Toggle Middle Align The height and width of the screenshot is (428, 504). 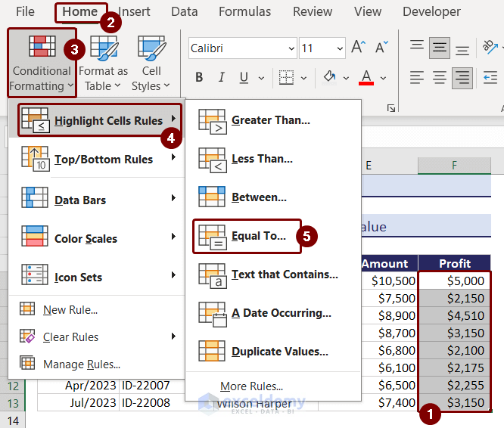(439, 48)
